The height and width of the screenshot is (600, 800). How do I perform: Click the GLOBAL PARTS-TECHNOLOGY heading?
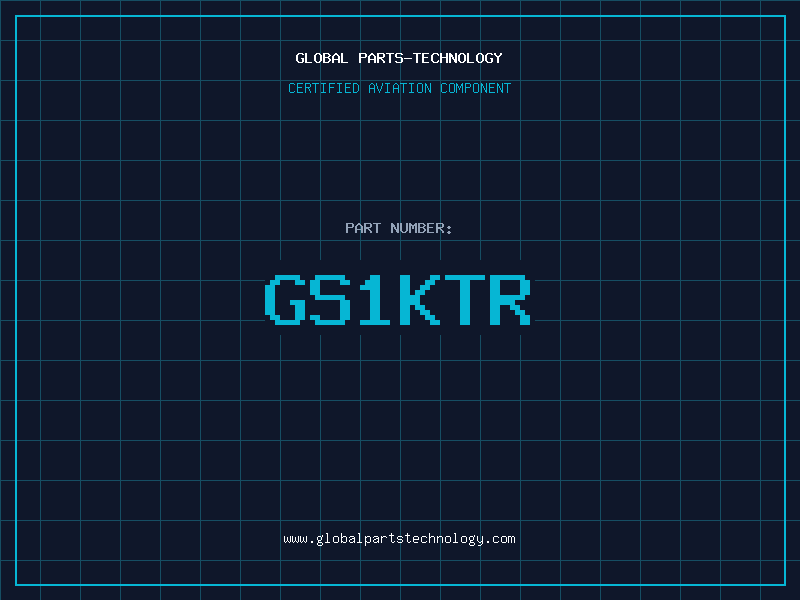399,58
